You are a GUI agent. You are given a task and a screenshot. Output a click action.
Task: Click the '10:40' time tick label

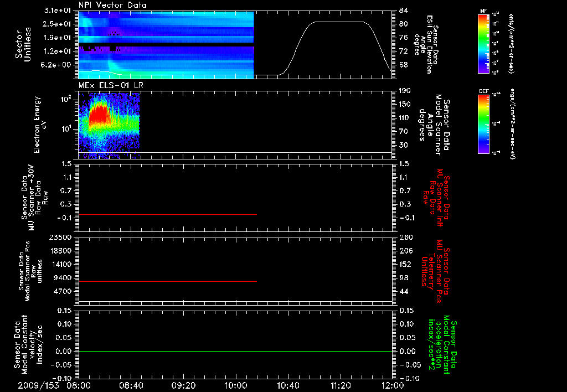pos(288,385)
